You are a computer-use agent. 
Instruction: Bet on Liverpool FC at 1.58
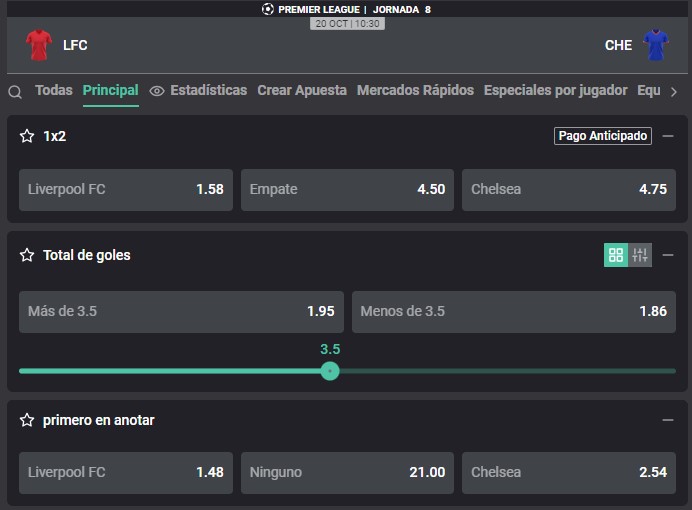click(x=126, y=190)
